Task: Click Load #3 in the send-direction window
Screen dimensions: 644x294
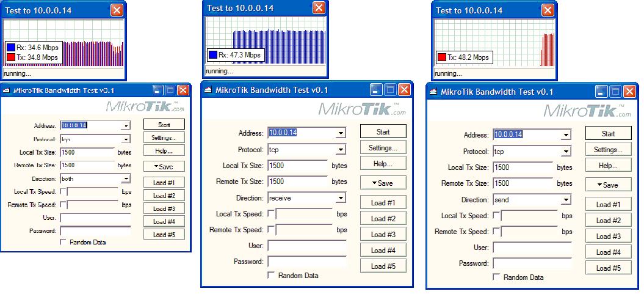Action: pos(608,236)
